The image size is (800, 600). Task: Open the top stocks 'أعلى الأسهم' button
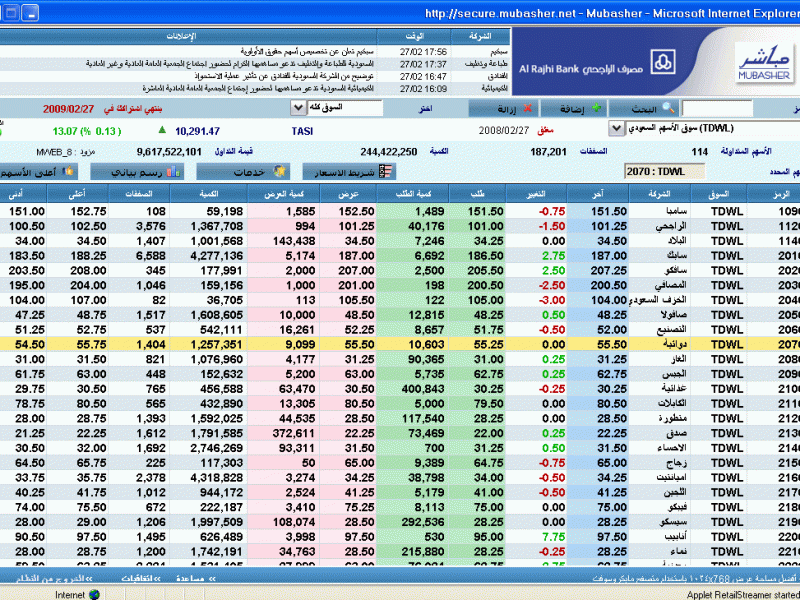[x=37, y=172]
